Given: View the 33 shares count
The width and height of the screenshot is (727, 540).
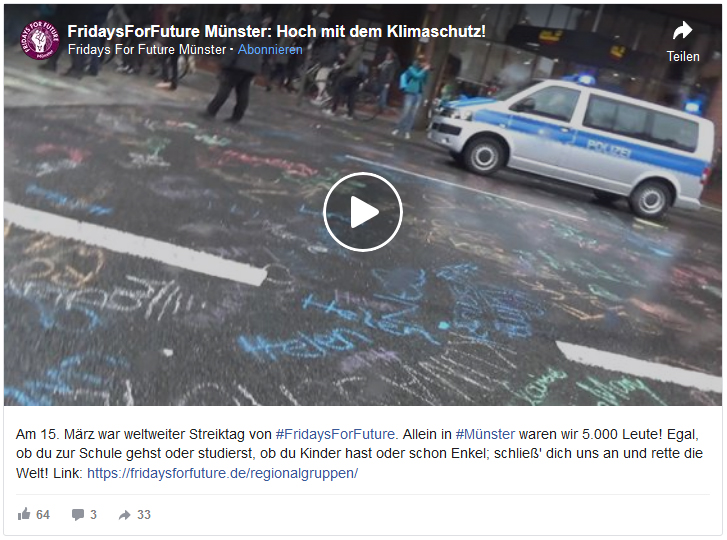Looking at the screenshot, I should pyautogui.click(x=144, y=515).
